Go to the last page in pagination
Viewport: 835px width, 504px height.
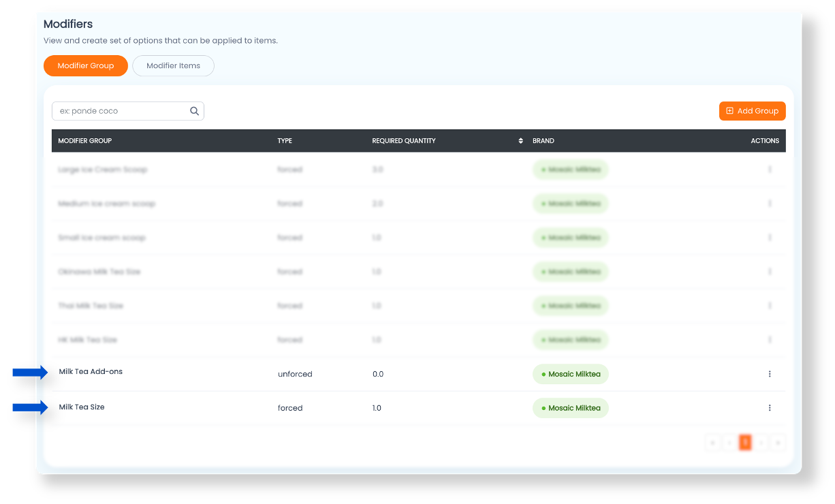[x=778, y=443]
